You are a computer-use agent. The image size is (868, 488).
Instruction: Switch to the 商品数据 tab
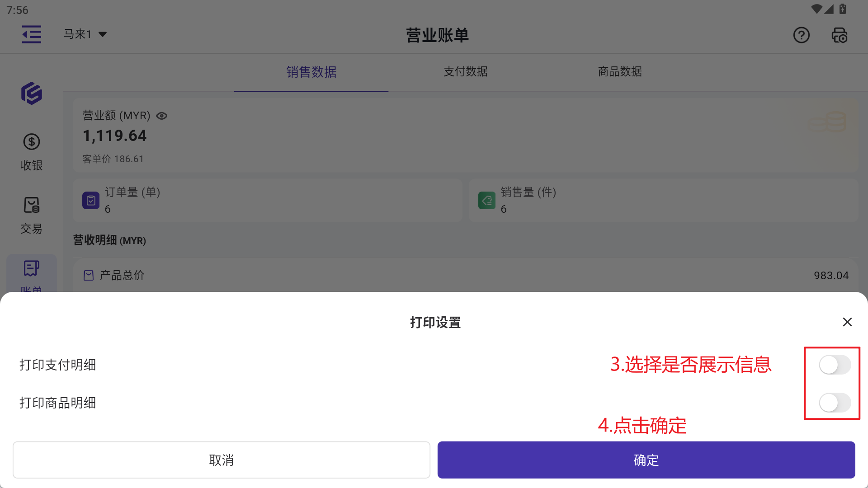point(620,71)
